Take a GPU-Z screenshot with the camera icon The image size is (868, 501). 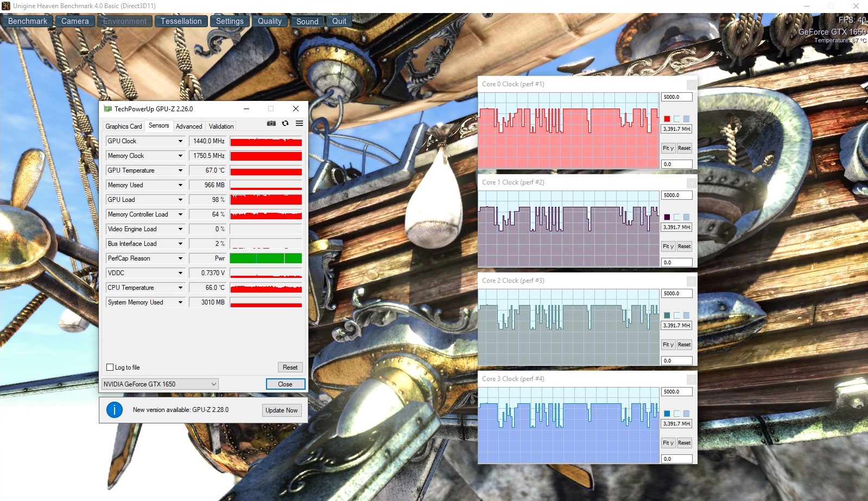pyautogui.click(x=271, y=124)
